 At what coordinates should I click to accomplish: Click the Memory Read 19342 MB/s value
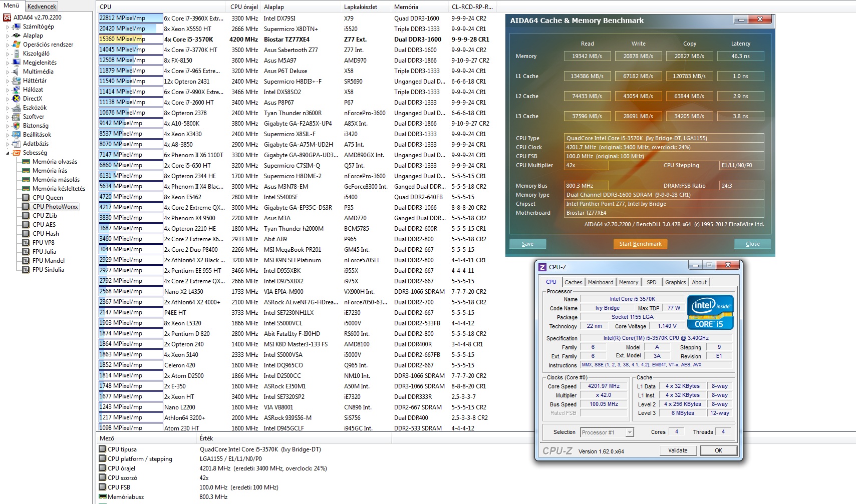587,56
